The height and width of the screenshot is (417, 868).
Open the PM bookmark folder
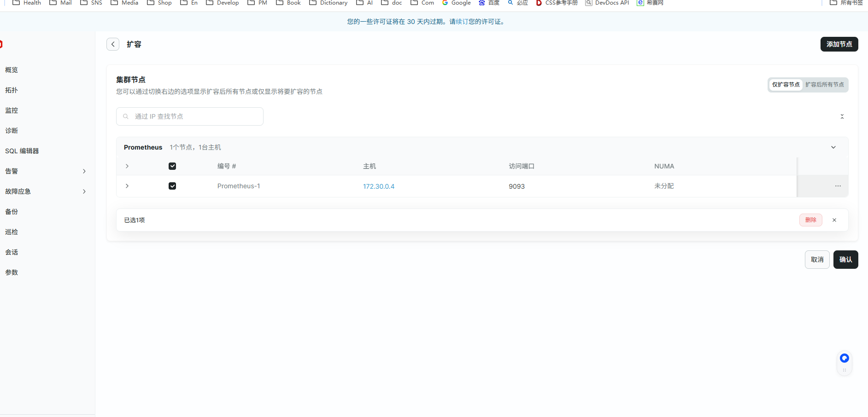258,3
